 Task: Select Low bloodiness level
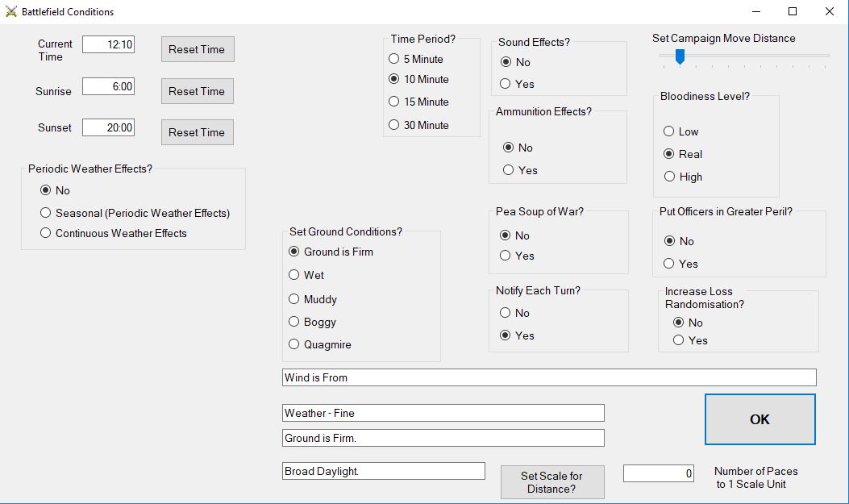point(668,131)
